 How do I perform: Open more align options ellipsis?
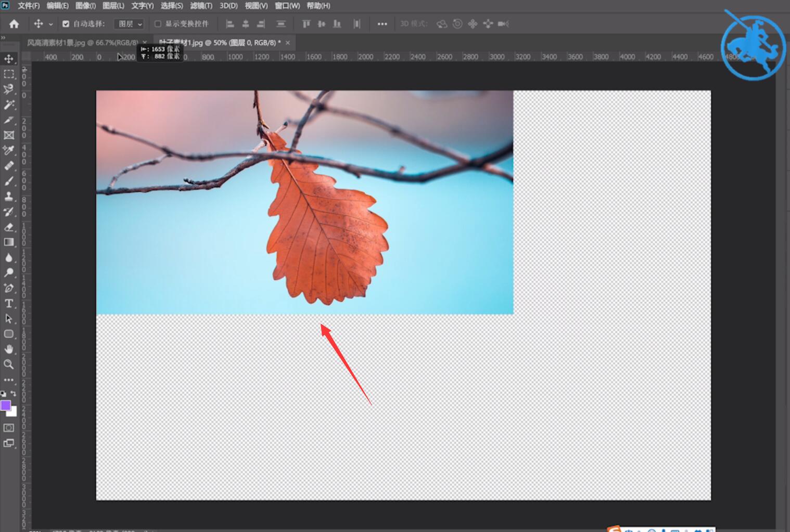tap(382, 24)
